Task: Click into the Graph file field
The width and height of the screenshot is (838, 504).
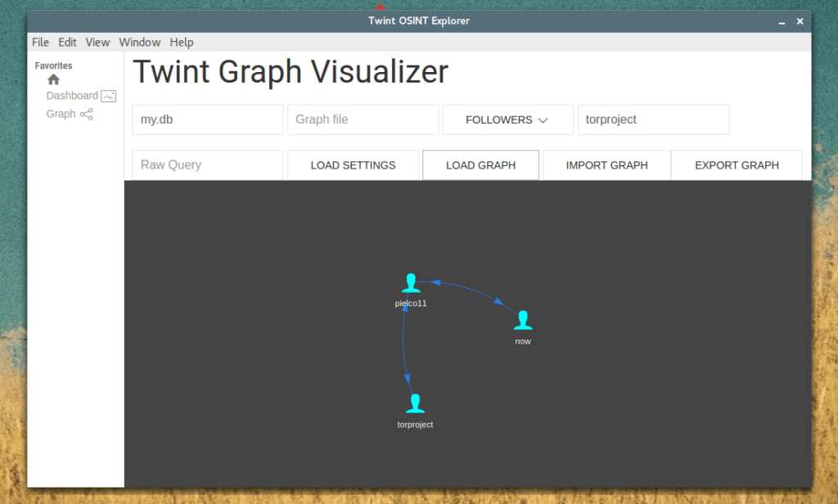Action: pyautogui.click(x=363, y=119)
